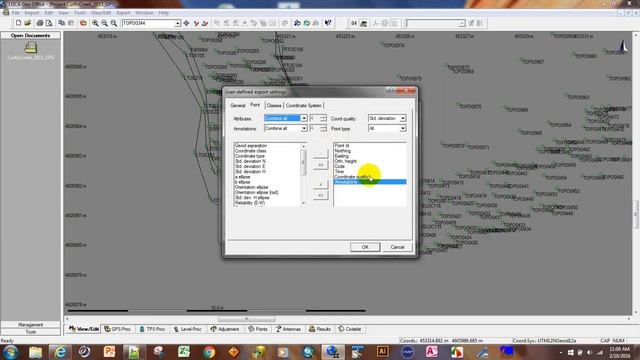Open the Help menu
The image size is (640, 360).
164,13
